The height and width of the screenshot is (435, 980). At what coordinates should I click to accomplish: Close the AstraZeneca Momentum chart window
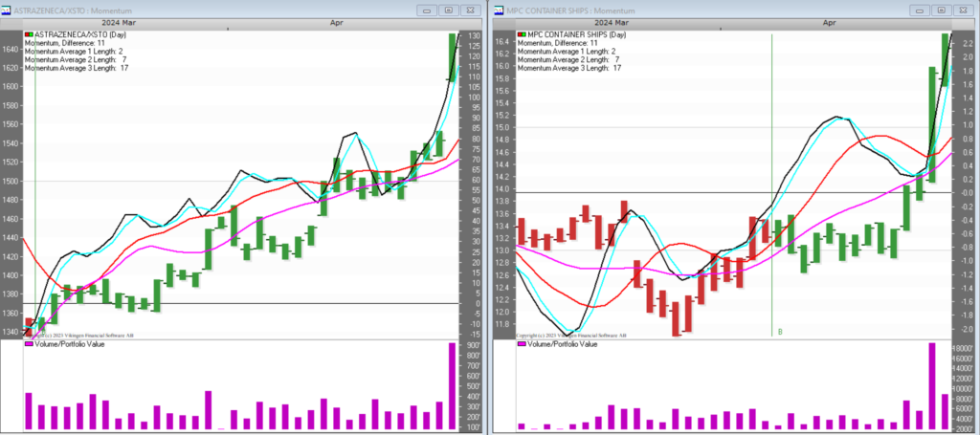click(x=470, y=8)
